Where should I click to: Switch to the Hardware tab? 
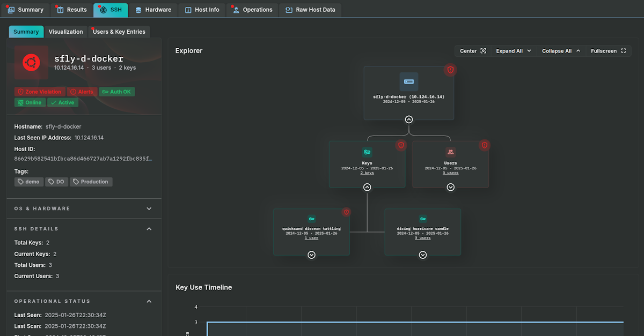pyautogui.click(x=153, y=10)
